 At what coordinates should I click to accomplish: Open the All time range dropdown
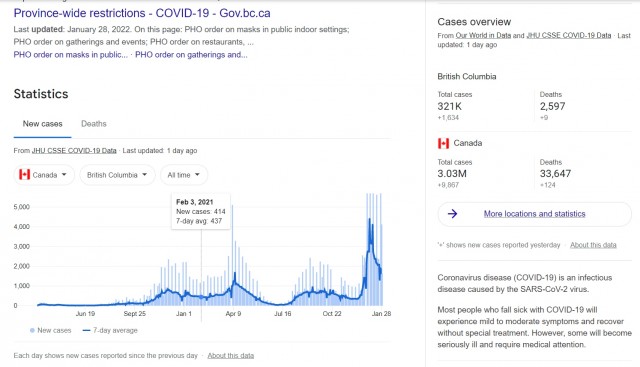[x=184, y=175]
